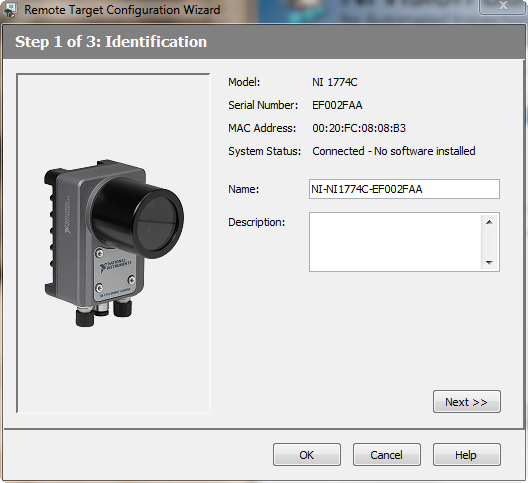The width and height of the screenshot is (528, 483).
Task: Click the Description scrollbar up arrow
Action: (489, 222)
